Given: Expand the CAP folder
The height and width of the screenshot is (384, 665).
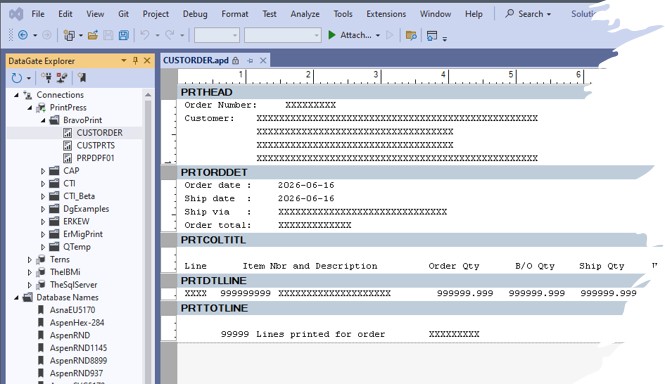Looking at the screenshot, I should pos(43,171).
